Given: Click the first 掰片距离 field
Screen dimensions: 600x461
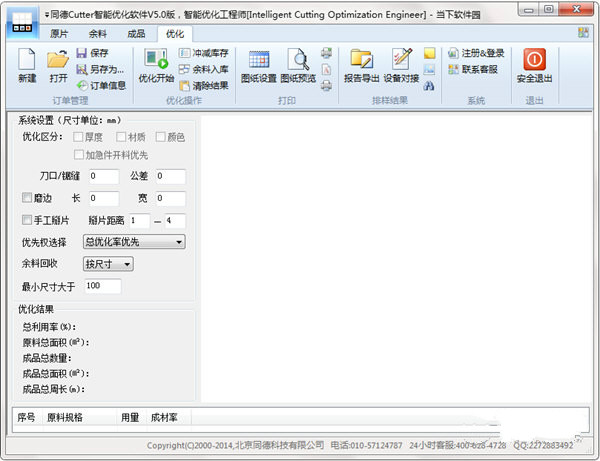Looking at the screenshot, I should click(x=139, y=221).
